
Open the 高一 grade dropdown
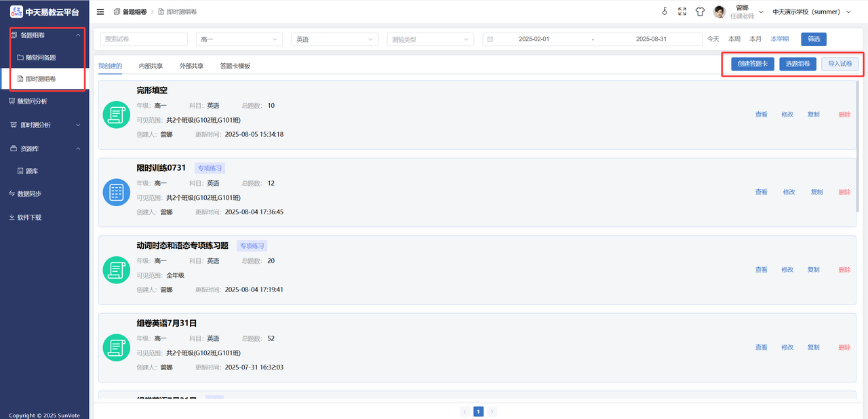[239, 39]
